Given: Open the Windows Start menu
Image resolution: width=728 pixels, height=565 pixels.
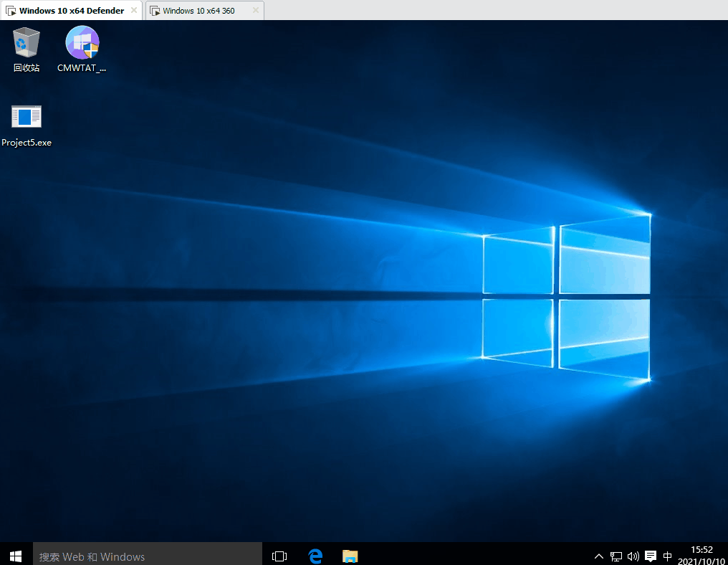Looking at the screenshot, I should click(16, 556).
